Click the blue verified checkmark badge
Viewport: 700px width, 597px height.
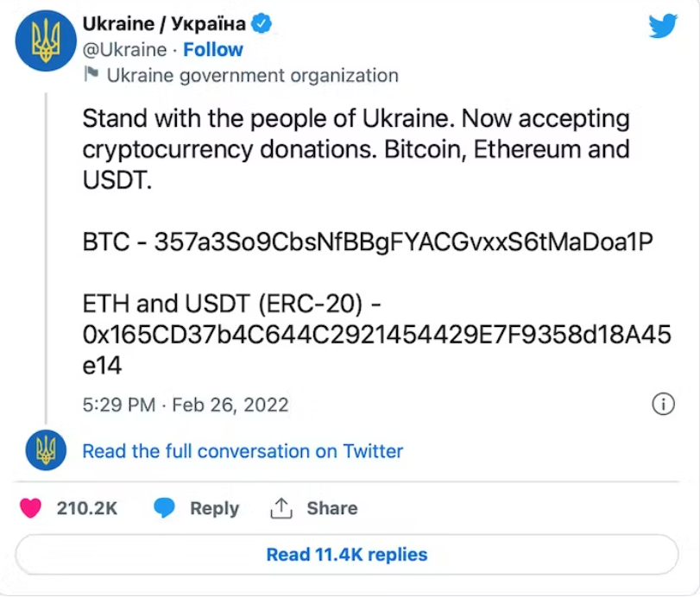pos(262,24)
